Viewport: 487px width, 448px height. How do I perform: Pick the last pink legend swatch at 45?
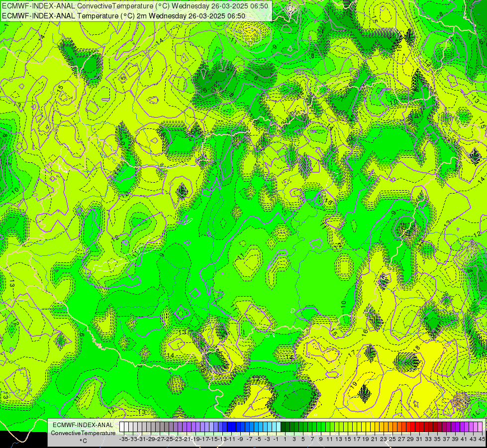tap(480, 427)
